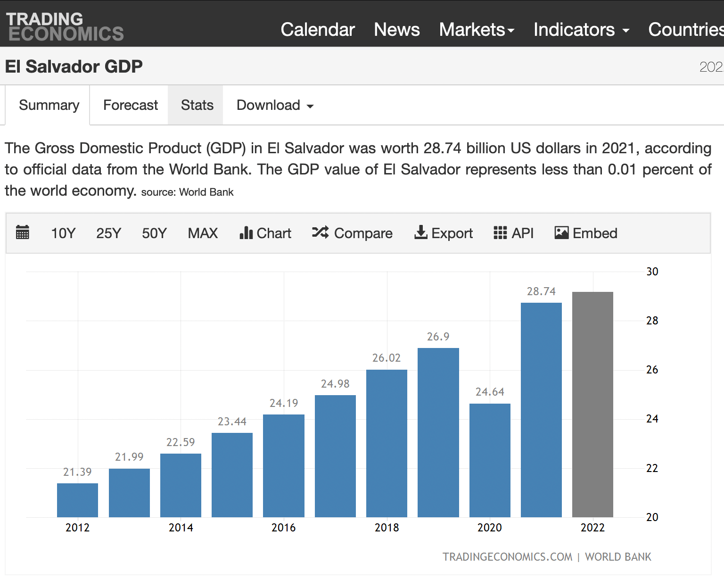The width and height of the screenshot is (724, 588).
Task: Expand the Download dropdown
Action: 275,105
